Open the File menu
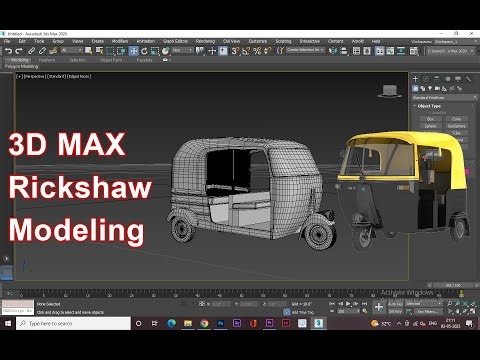The height and width of the screenshot is (360, 480). [x=7, y=41]
